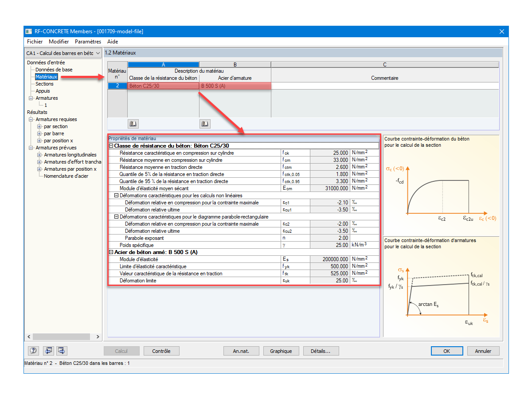The width and height of the screenshot is (532, 399).
Task: Select the B 500 S (A) cell
Action: pyautogui.click(x=235, y=86)
